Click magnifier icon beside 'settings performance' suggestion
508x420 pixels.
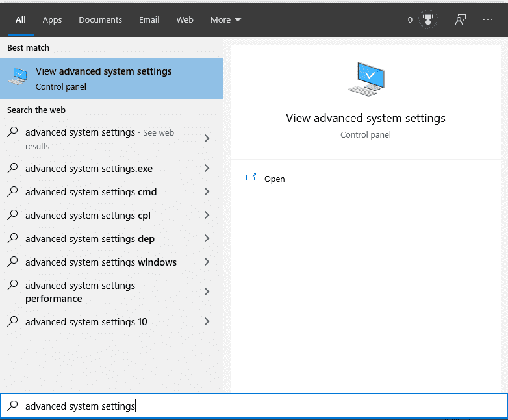tap(12, 284)
